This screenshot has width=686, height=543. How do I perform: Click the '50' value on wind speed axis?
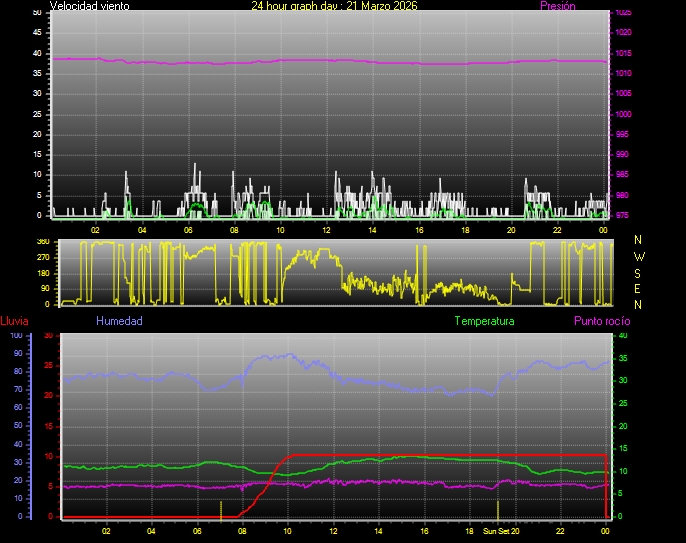(37, 12)
